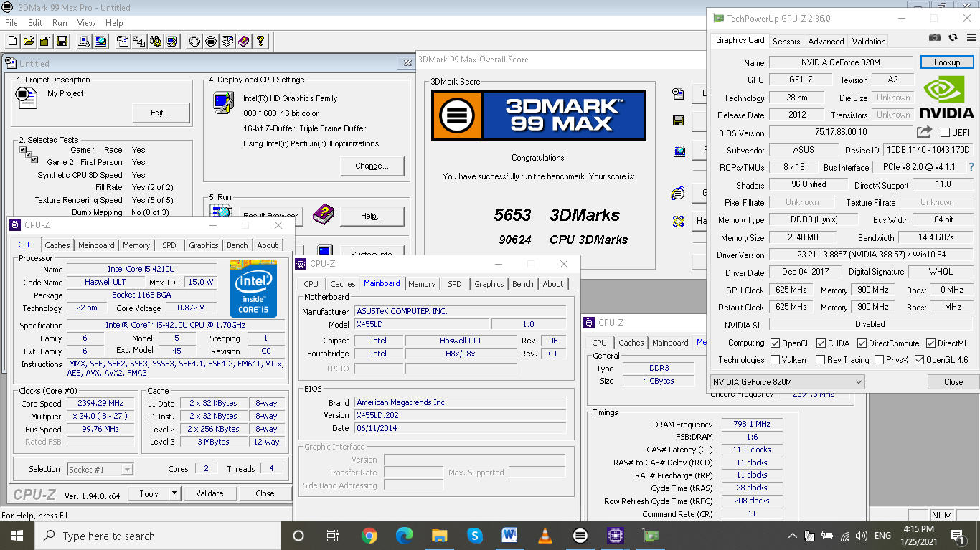
Task: Toggle the UEFI checkbox in GPU-Z
Action: pyautogui.click(x=945, y=133)
